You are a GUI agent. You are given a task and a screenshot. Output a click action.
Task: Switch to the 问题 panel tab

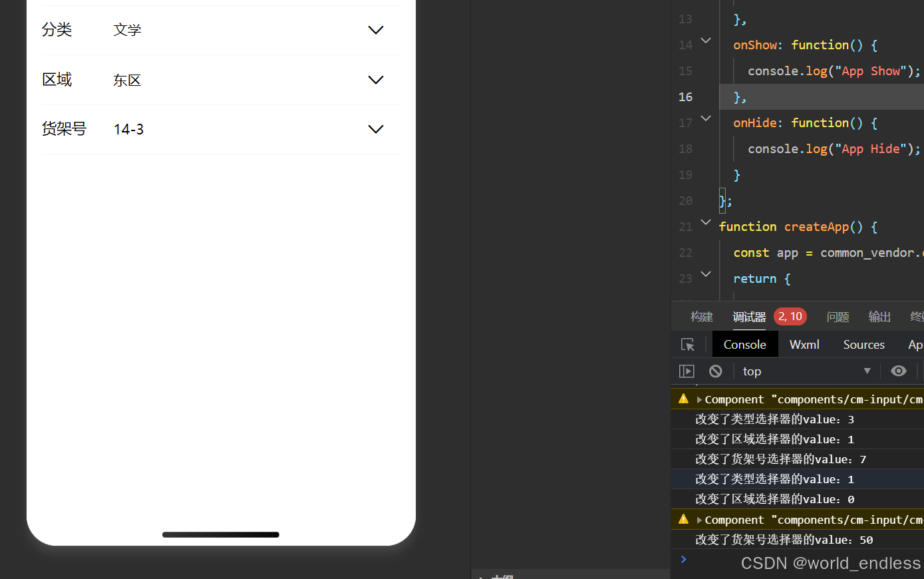pos(838,317)
